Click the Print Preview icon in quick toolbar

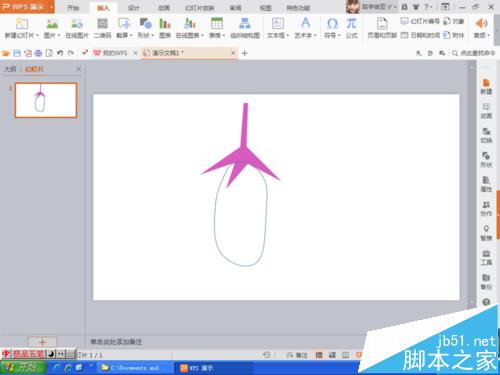tap(49, 53)
